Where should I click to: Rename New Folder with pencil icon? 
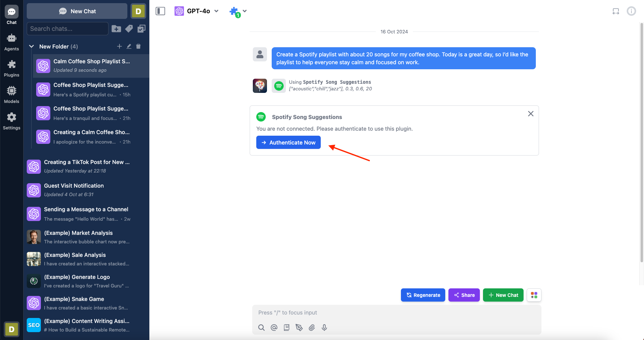(x=129, y=46)
